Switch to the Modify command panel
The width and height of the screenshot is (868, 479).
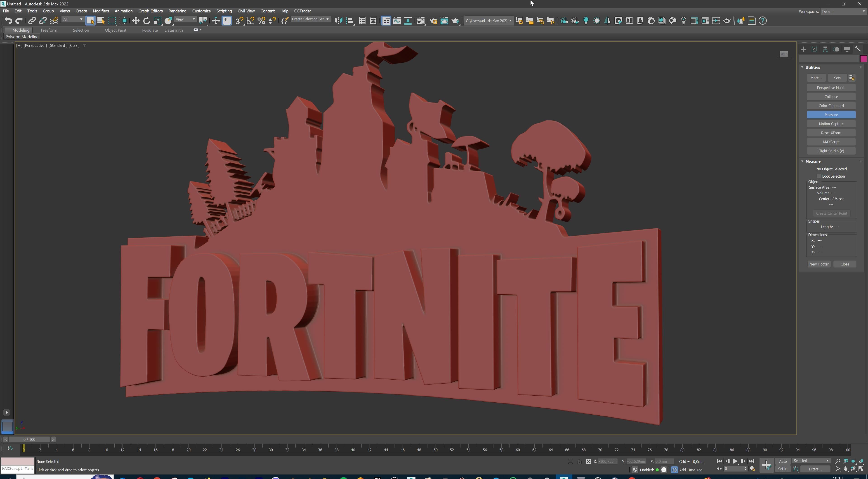pyautogui.click(x=814, y=49)
